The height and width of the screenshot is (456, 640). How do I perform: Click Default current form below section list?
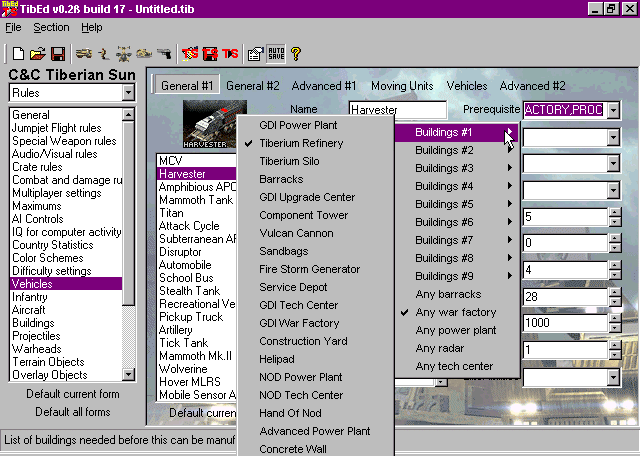click(73, 394)
